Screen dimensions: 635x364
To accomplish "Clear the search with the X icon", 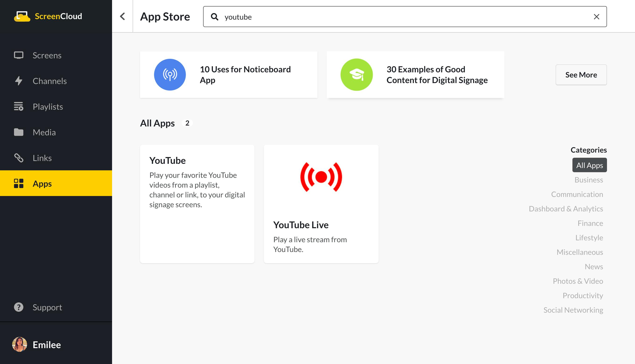I will [x=596, y=17].
